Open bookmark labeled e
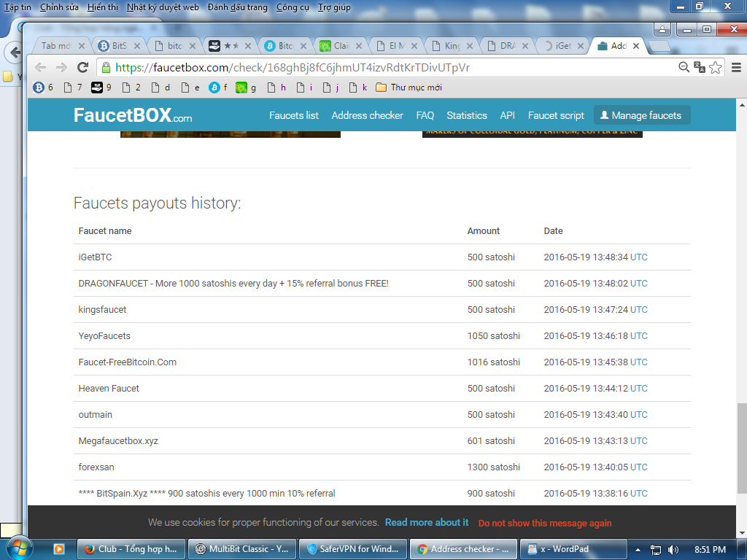The width and height of the screenshot is (747, 560). pyautogui.click(x=190, y=87)
